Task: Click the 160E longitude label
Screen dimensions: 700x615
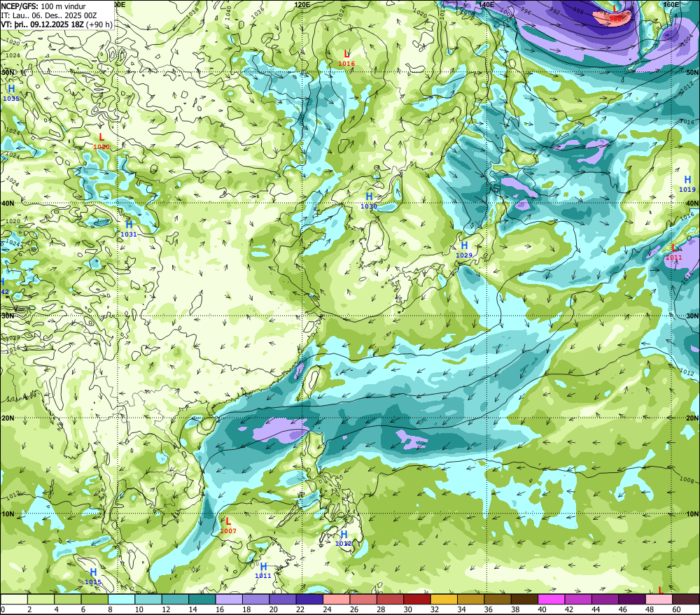Action: (x=671, y=4)
